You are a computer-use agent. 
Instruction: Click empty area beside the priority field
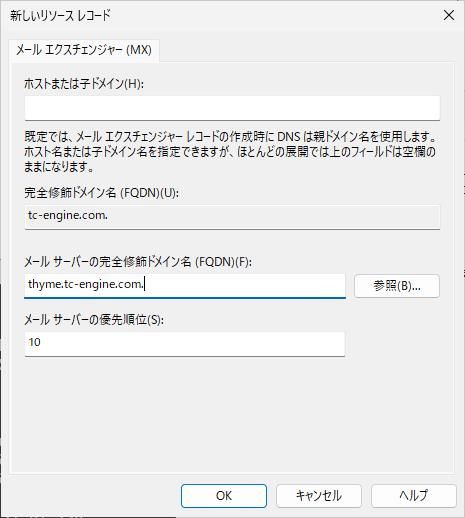397,344
